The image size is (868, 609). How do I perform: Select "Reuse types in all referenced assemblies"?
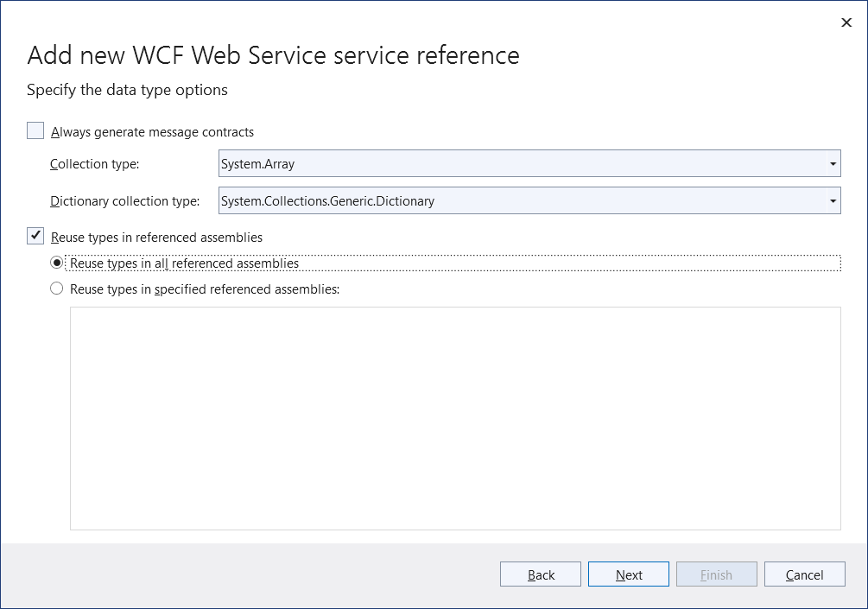56,263
